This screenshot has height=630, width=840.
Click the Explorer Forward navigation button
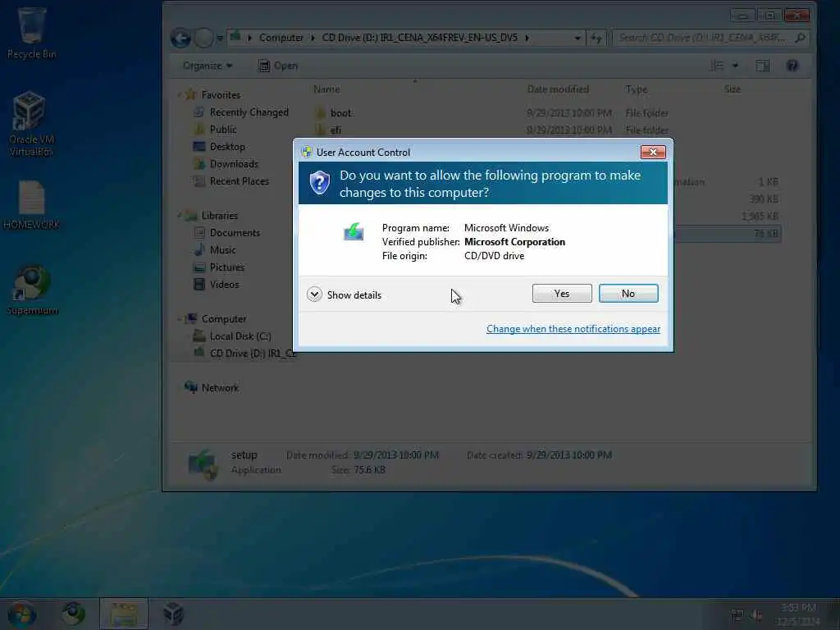click(x=203, y=38)
